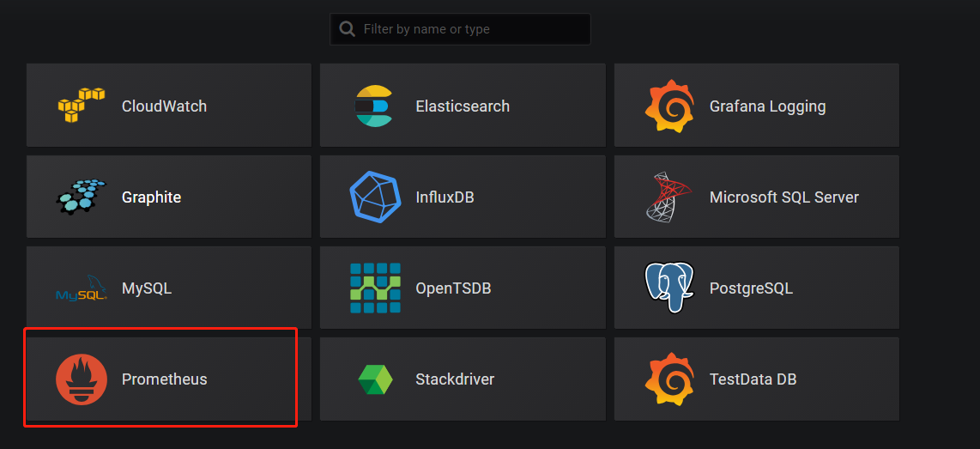Click the Microsoft SQL Server logo icon
Image resolution: width=980 pixels, height=449 pixels.
(x=668, y=197)
